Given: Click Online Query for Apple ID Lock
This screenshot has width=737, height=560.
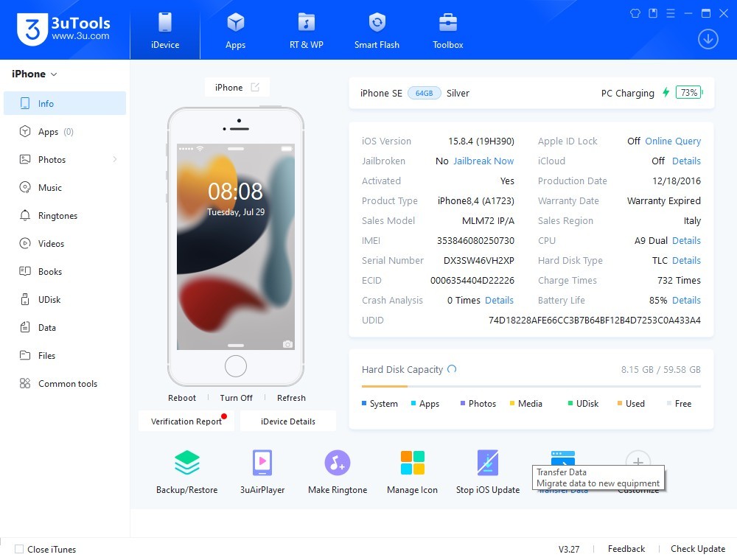Looking at the screenshot, I should [x=673, y=141].
